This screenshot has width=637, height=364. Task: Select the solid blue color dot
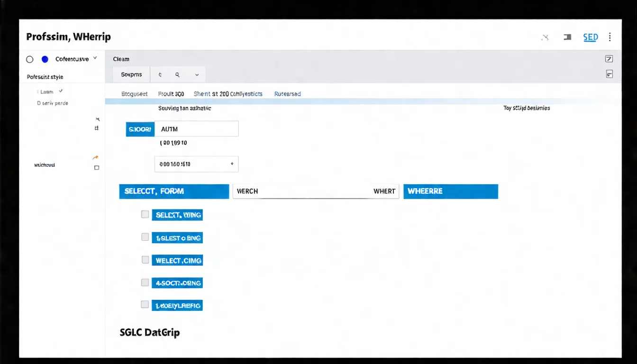pyautogui.click(x=45, y=59)
